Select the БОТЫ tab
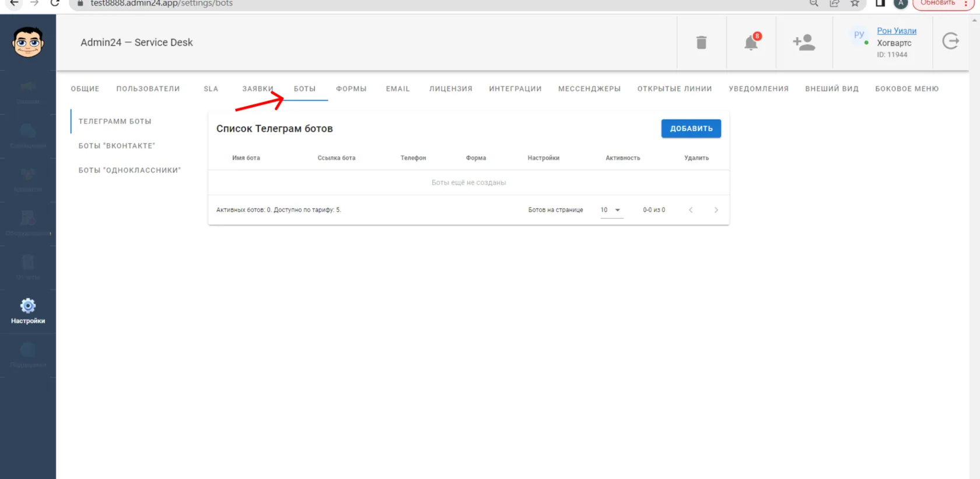This screenshot has width=980, height=479. (x=304, y=89)
